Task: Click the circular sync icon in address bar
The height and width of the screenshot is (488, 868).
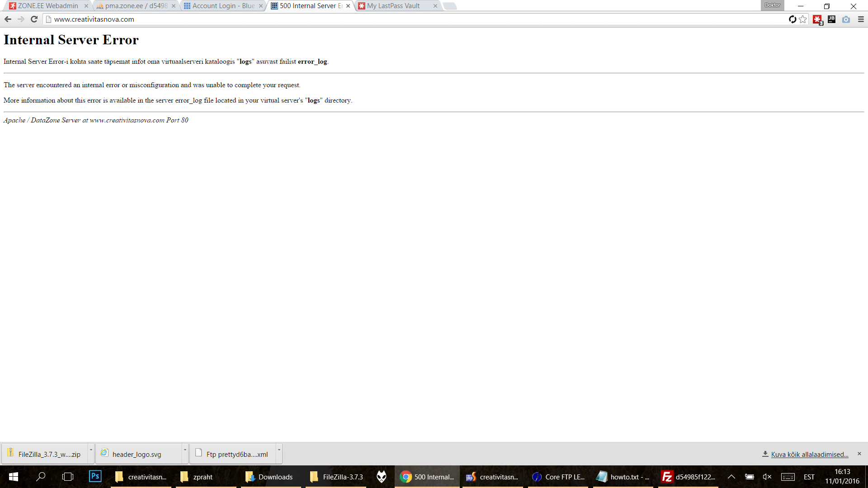Action: point(793,19)
